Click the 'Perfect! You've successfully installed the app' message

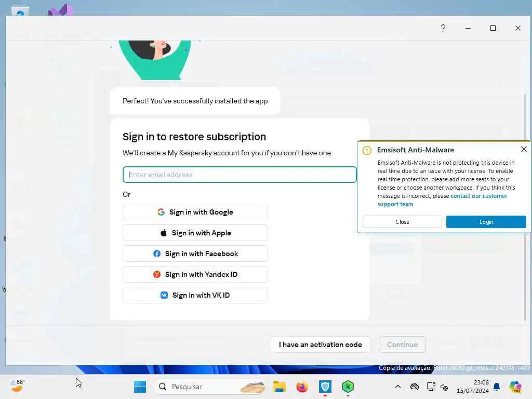pos(195,101)
